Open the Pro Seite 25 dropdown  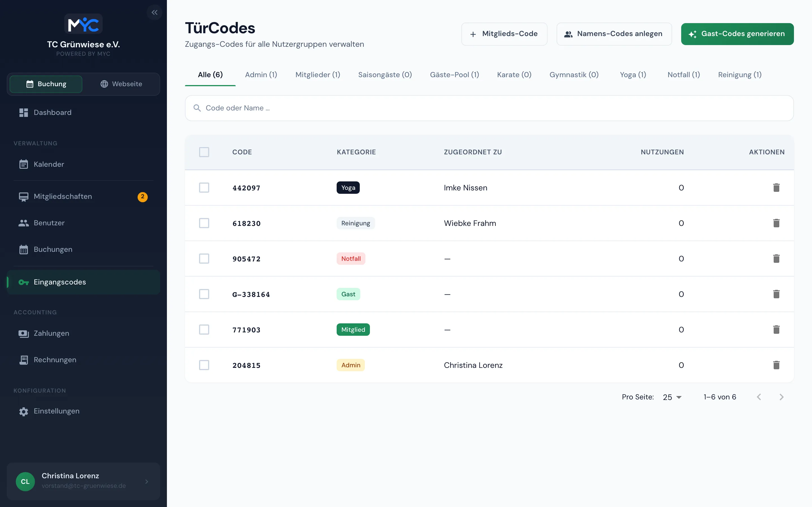672,397
